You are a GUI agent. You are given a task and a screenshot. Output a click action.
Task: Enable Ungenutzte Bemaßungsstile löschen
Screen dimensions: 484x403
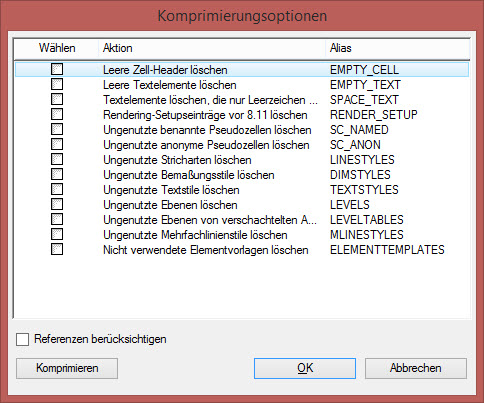(x=57, y=174)
